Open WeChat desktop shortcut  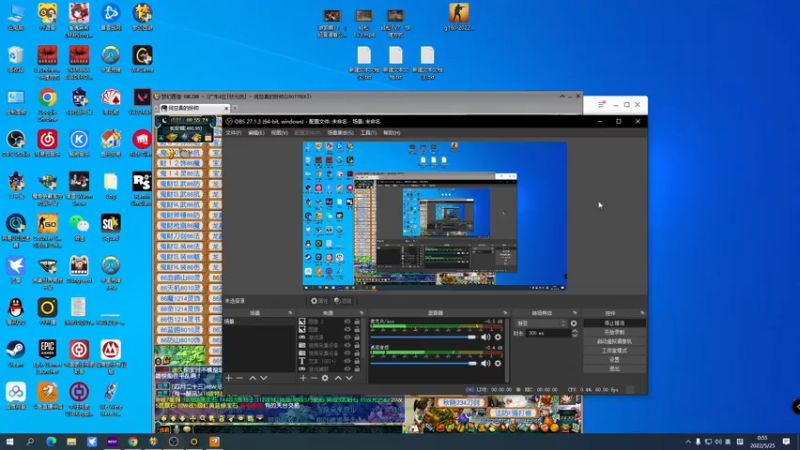click(79, 227)
